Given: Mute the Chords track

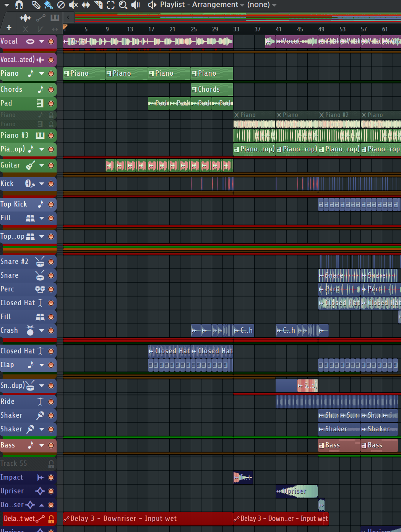Looking at the screenshot, I should tap(51, 89).
